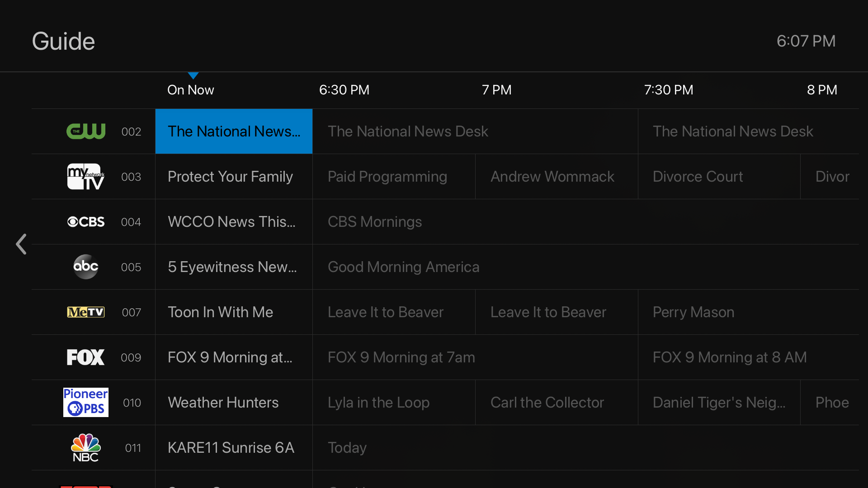Viewport: 868px width, 488px height.
Task: Open KARE11 Sunrise 6A
Action: pos(234,447)
